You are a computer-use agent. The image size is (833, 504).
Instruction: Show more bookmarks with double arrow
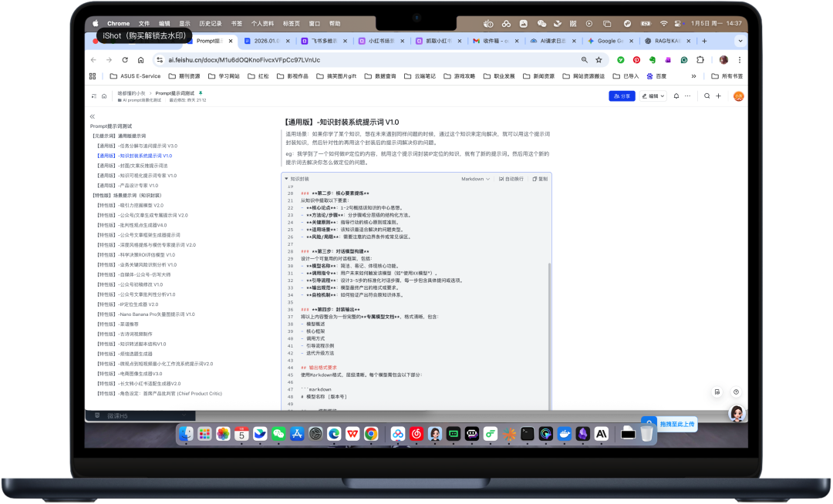point(694,76)
